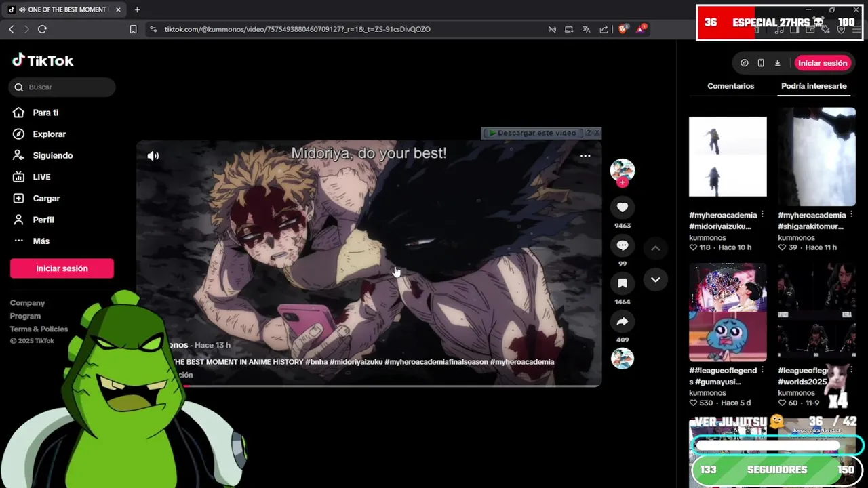Close the ONE OF THE BEST MOMENT tab
Screen dimensions: 868x488
point(118,9)
